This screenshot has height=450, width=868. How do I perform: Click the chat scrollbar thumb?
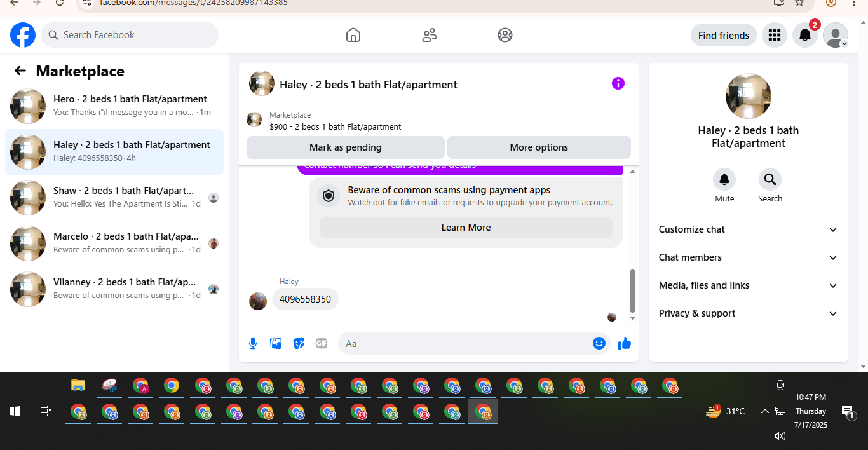point(632,290)
